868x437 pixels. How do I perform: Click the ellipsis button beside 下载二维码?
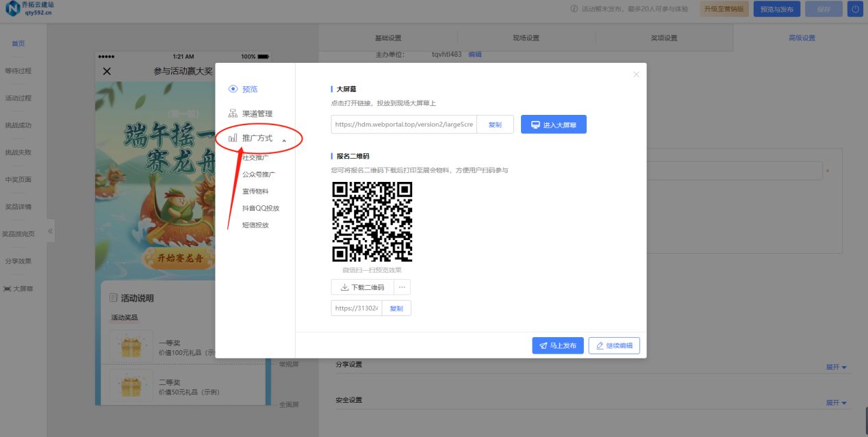click(x=402, y=287)
